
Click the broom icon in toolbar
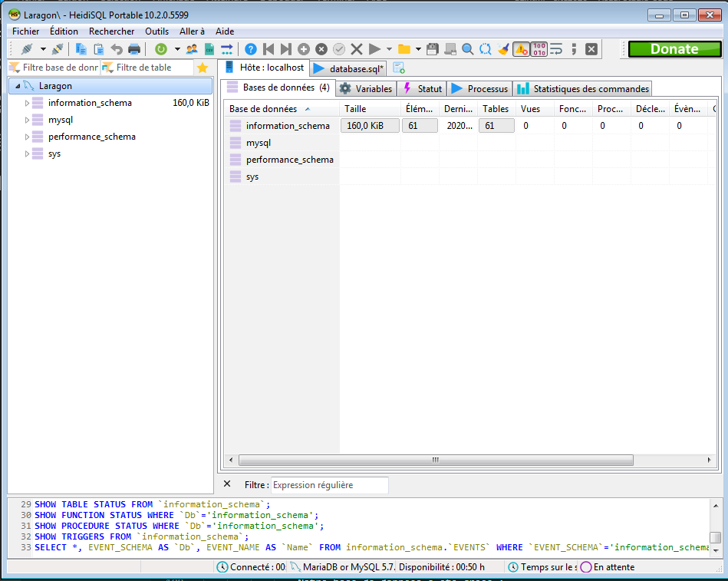click(503, 49)
